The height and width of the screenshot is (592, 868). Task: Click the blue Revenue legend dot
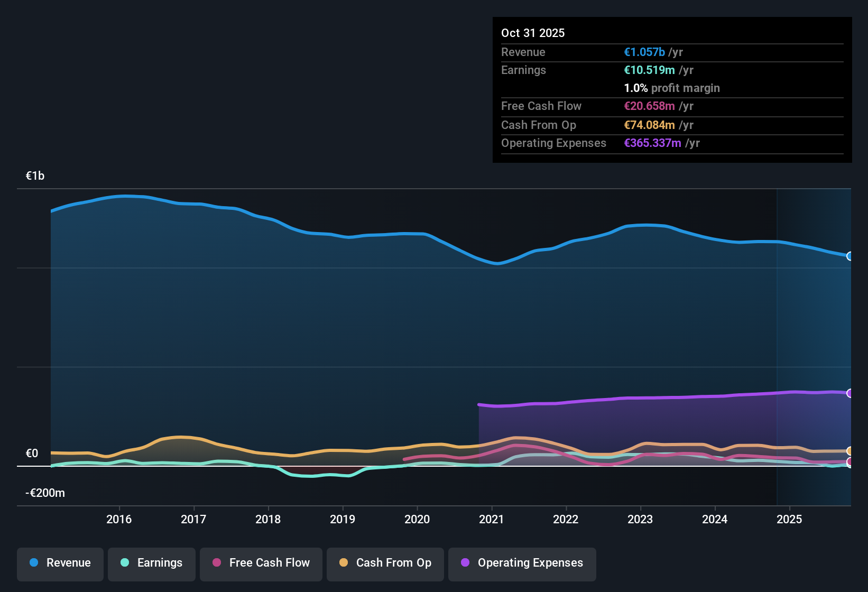pyautogui.click(x=33, y=563)
